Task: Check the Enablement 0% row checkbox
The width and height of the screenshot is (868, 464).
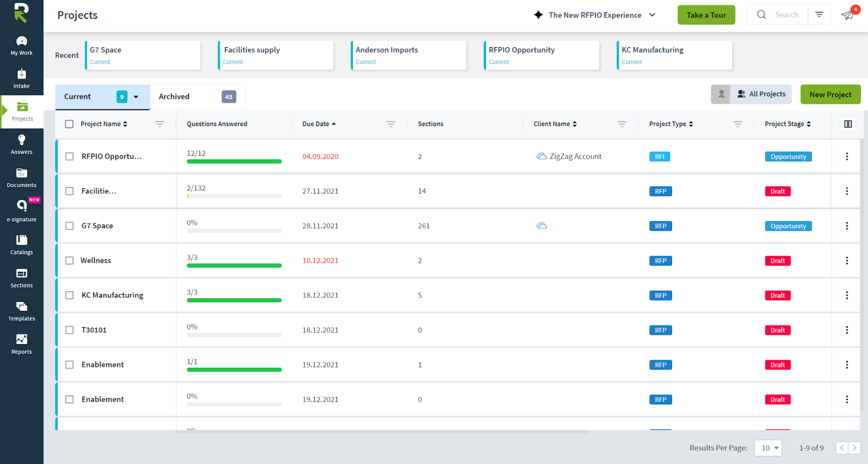Action: [69, 399]
